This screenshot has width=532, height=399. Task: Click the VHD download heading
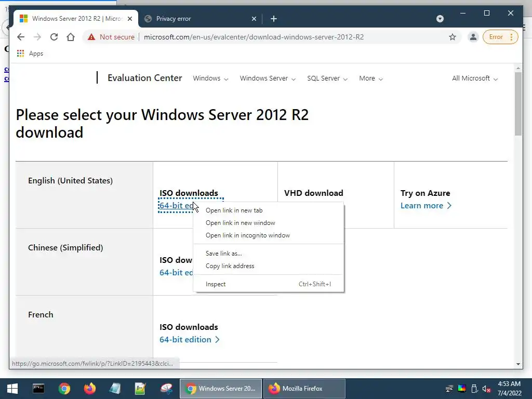point(313,193)
